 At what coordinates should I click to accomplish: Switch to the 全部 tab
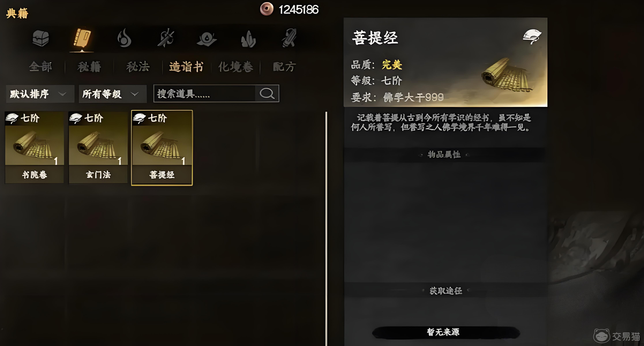point(41,66)
